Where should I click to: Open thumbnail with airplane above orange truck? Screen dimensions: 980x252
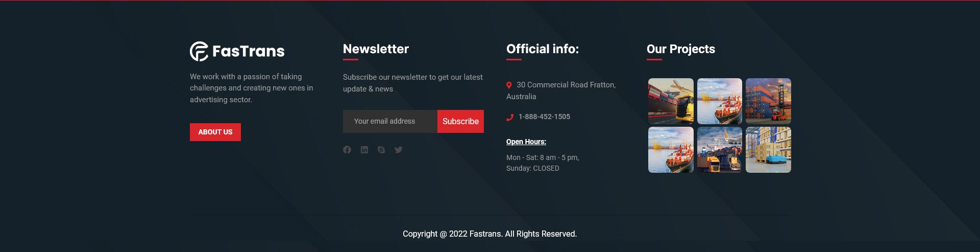coord(719,150)
